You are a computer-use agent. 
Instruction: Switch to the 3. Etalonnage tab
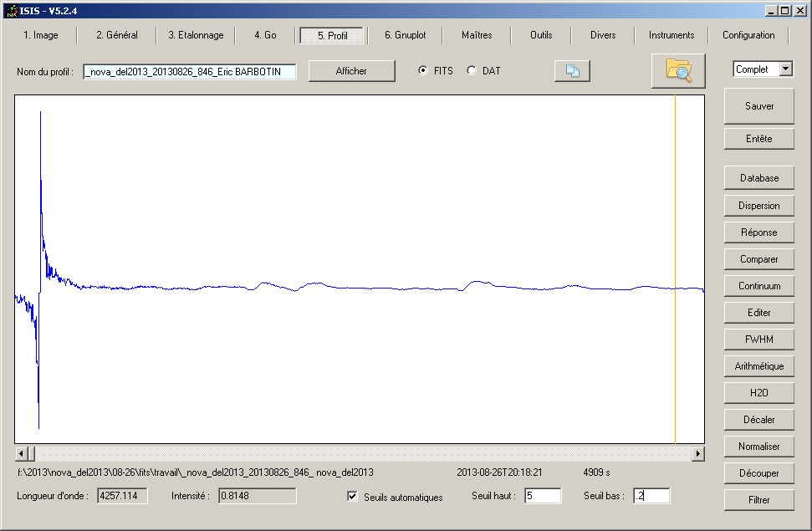pyautogui.click(x=196, y=35)
